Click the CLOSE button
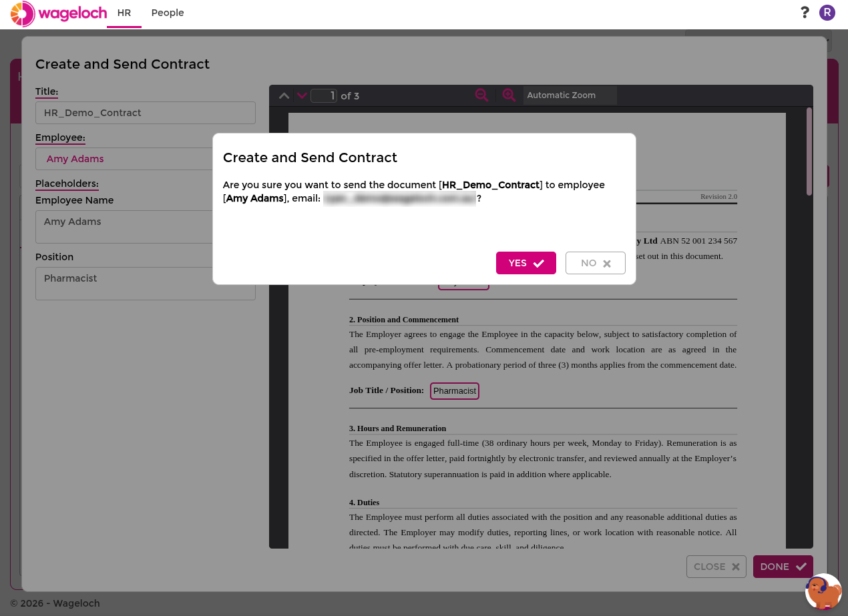The image size is (848, 616). pos(716,567)
